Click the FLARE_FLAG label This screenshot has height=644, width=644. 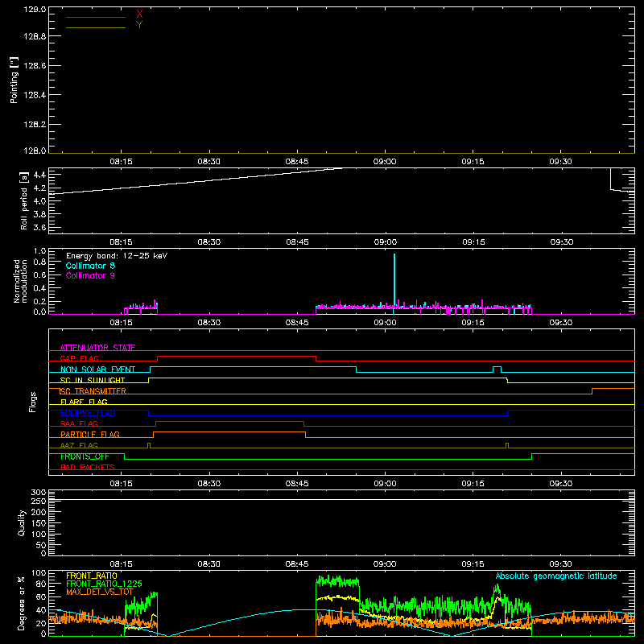pos(84,402)
